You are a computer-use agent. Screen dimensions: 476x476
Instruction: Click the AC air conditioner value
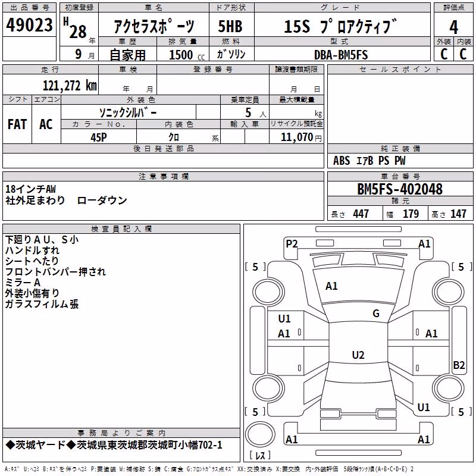(46, 124)
